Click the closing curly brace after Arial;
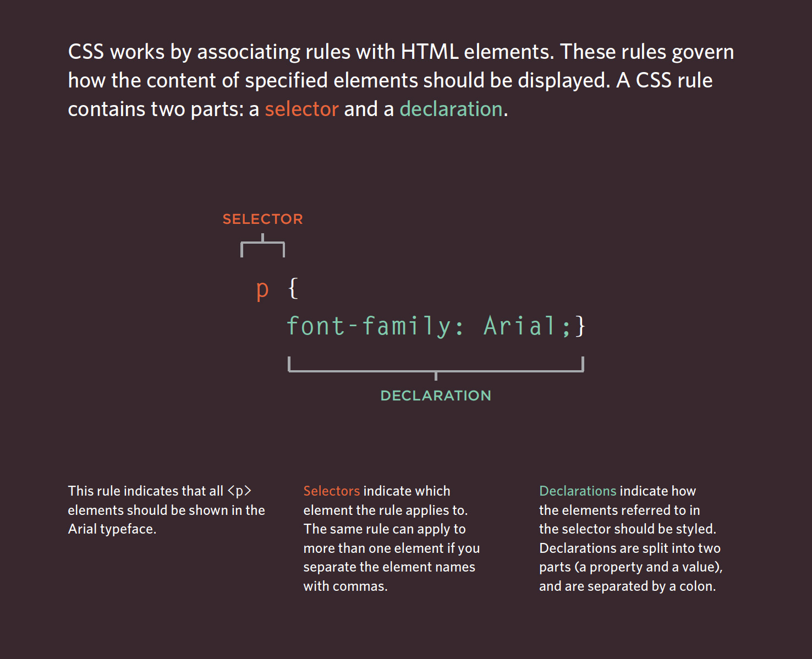 pos(580,326)
